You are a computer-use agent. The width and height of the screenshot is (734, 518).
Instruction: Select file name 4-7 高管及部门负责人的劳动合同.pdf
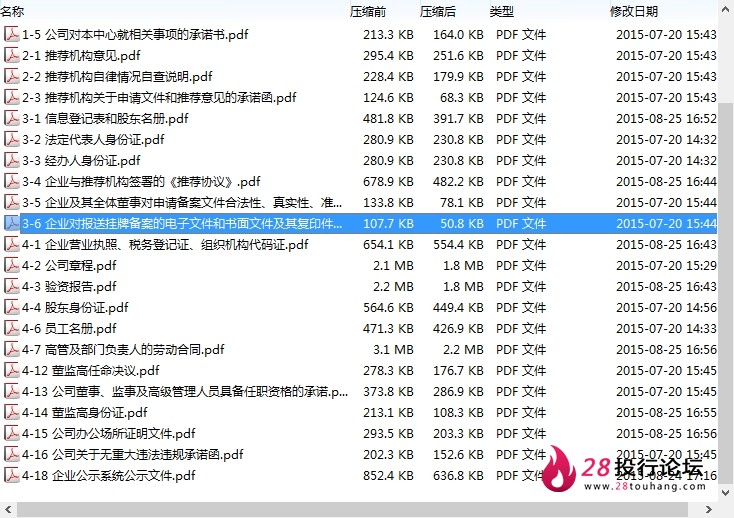(x=123, y=349)
